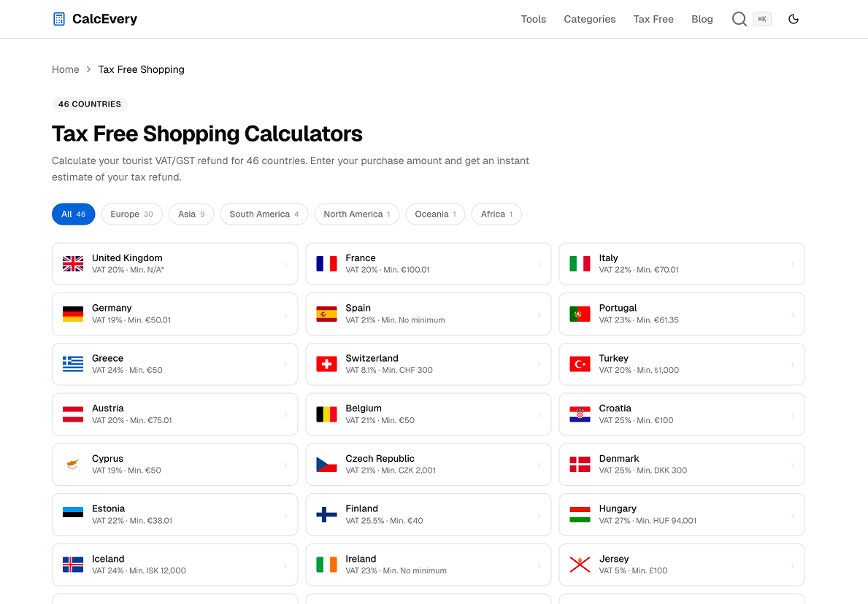
Task: Click the 46 COUNTRIES badge
Action: click(89, 104)
